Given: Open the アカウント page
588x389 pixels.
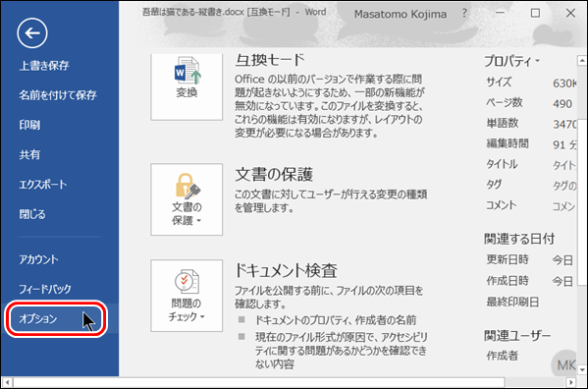Looking at the screenshot, I should point(38,259).
